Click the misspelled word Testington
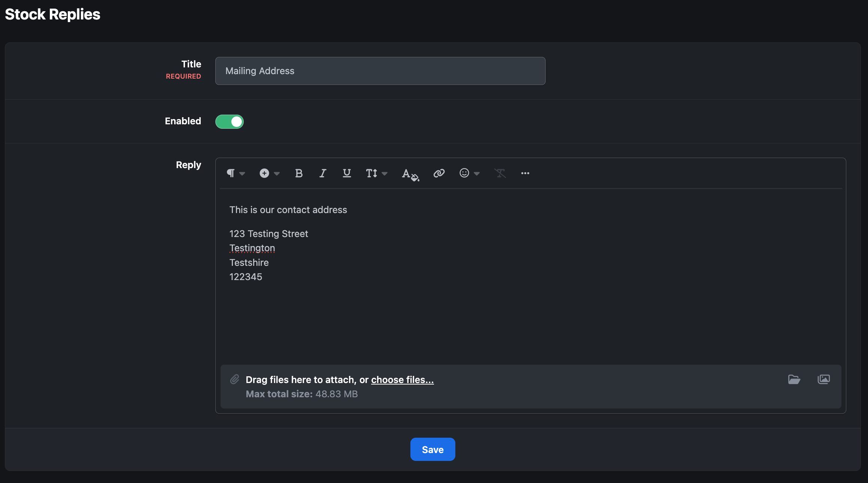 pos(252,248)
